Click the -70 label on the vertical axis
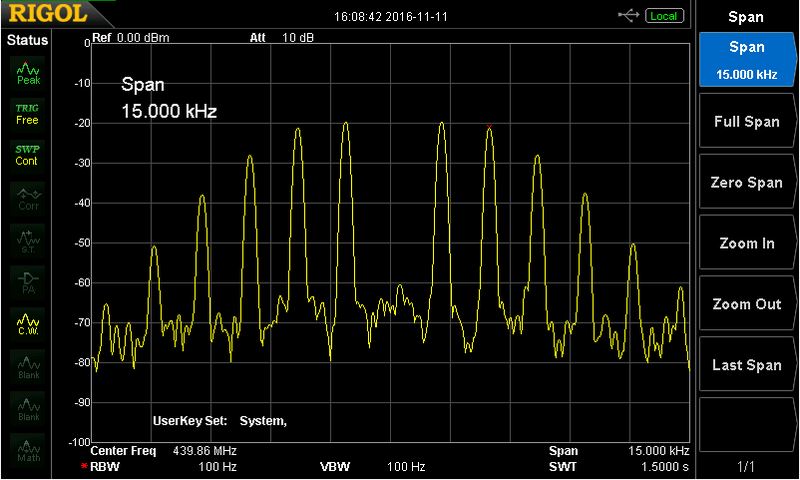This screenshot has width=800, height=480. (x=82, y=322)
